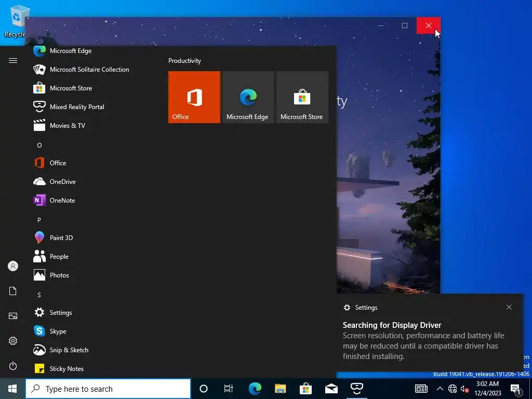Viewport: 532px width, 399px height.
Task: Jump to letter P app index header
Action: click(x=39, y=220)
